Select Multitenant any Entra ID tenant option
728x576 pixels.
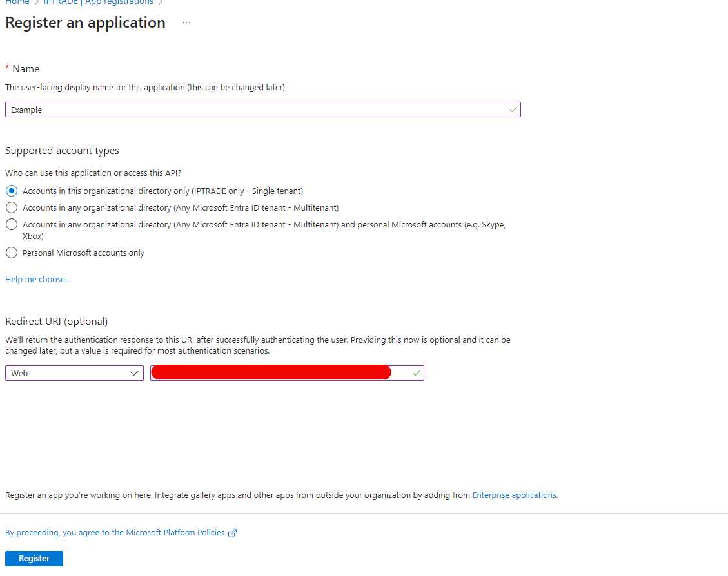click(x=12, y=207)
